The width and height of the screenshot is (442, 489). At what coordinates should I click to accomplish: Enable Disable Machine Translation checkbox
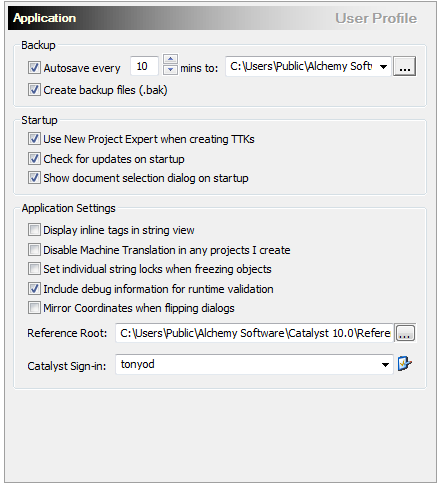(34, 250)
